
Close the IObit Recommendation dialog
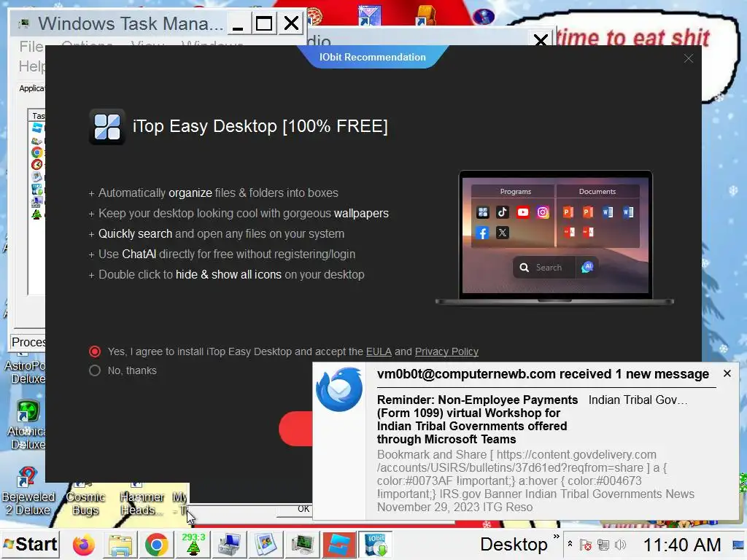[x=689, y=58]
